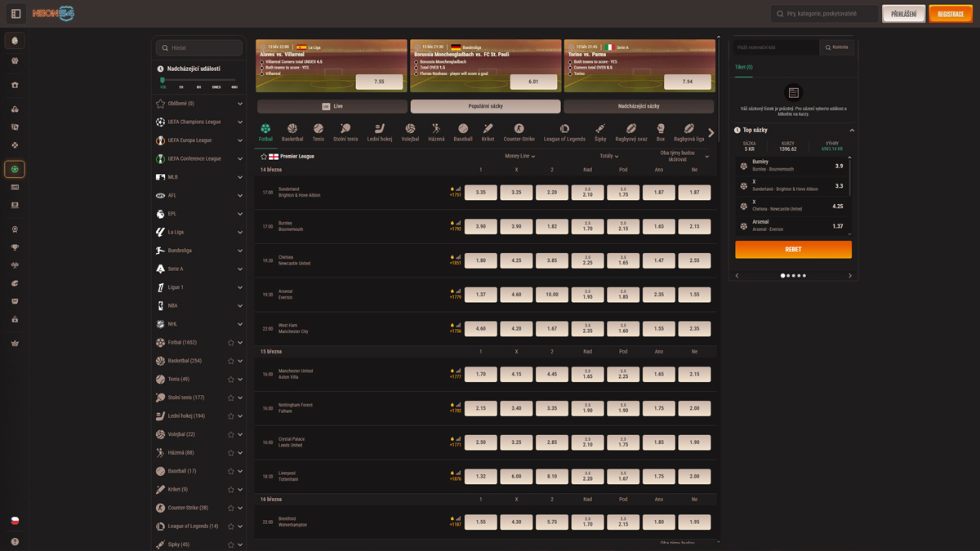Adjust the upcoming events time slider
This screenshot has height=551, width=980.
point(163,80)
